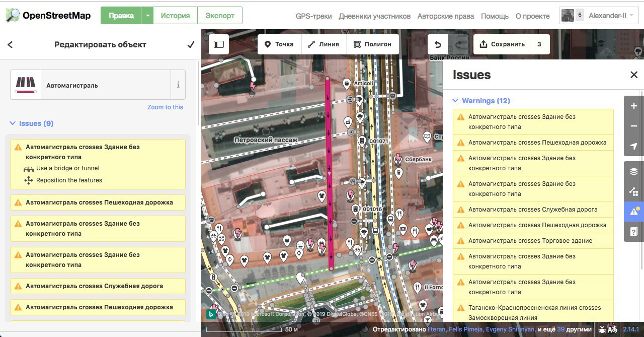Open the background layers panel
This screenshot has height=337, width=644.
coord(634,171)
